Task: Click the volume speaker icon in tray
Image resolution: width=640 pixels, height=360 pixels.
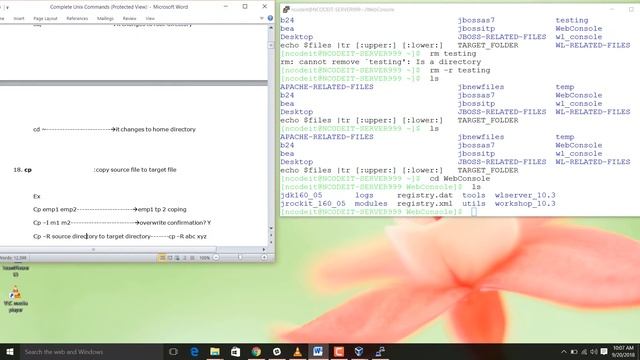Action: click(594, 352)
